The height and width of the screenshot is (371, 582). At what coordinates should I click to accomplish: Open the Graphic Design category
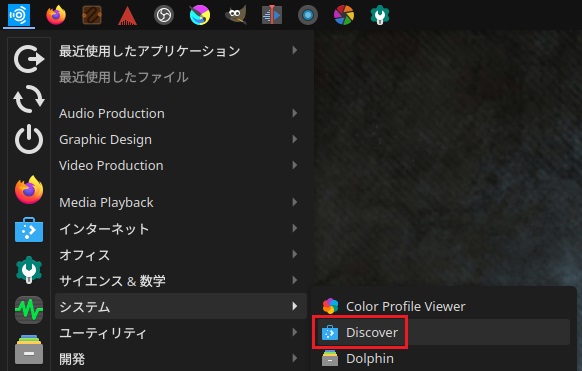(181, 139)
